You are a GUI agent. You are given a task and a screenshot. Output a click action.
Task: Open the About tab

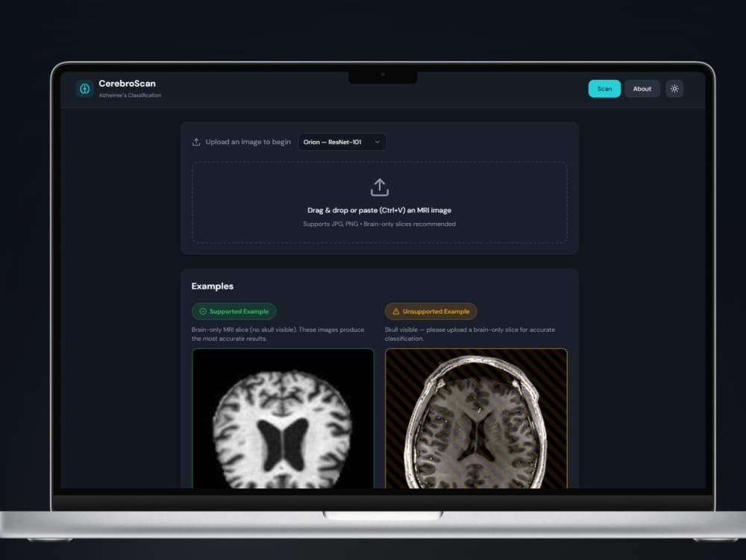click(x=642, y=89)
